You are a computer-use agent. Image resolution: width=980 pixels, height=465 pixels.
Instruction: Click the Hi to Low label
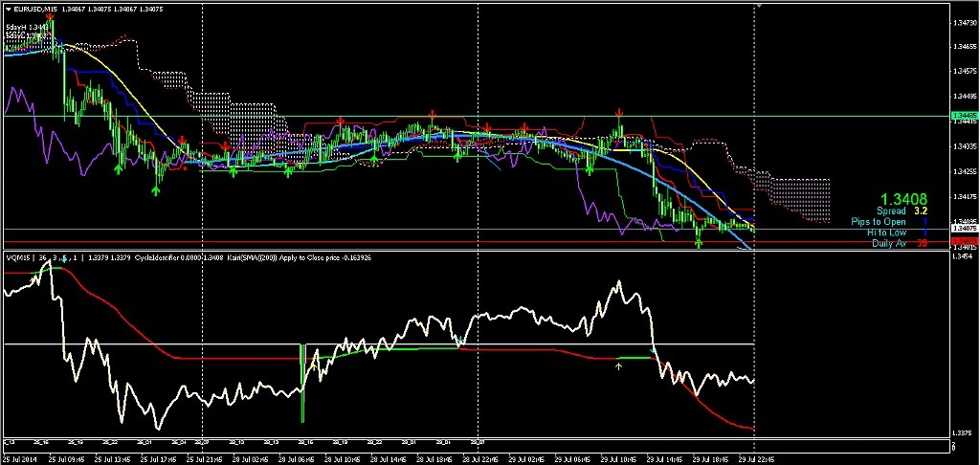click(x=886, y=232)
